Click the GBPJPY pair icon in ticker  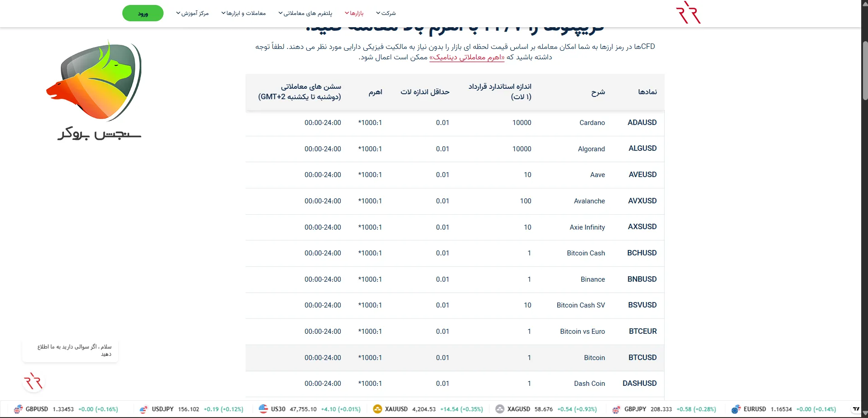point(616,409)
